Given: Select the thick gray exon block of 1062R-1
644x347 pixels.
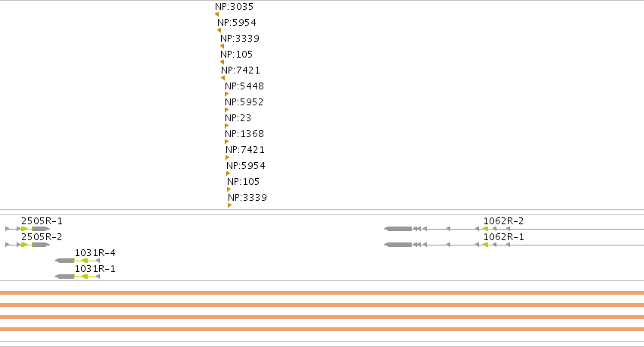Looking at the screenshot, I should pos(398,245).
